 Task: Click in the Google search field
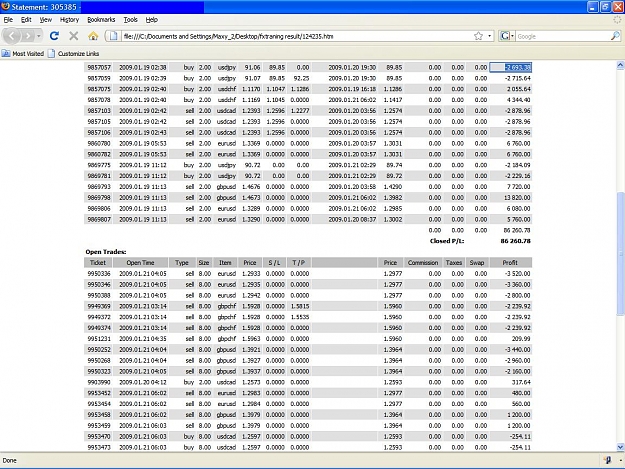[563, 36]
